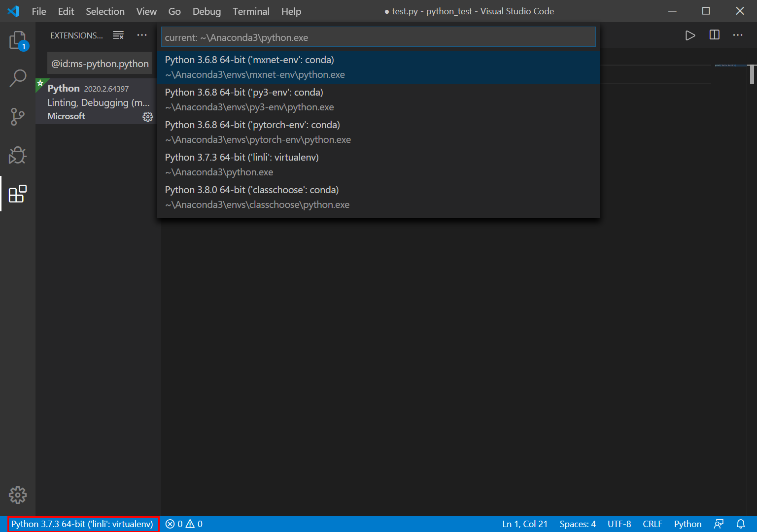Open editor more actions ellipsis
Viewport: 757px width, 532px height.
738,35
